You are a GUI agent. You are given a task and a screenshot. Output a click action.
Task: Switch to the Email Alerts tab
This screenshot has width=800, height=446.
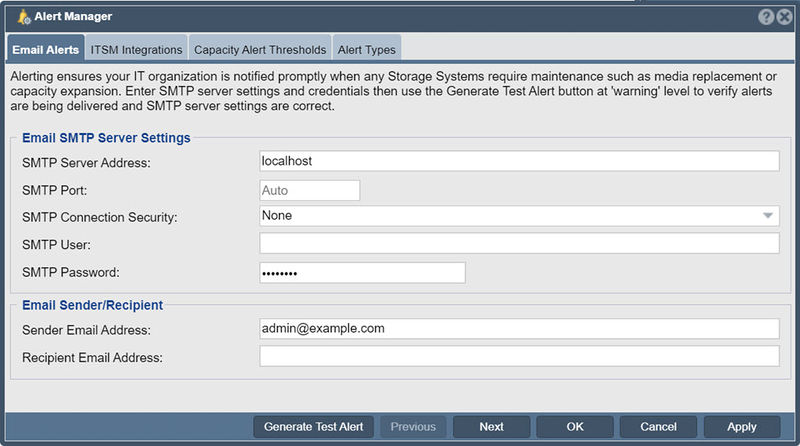[45, 49]
